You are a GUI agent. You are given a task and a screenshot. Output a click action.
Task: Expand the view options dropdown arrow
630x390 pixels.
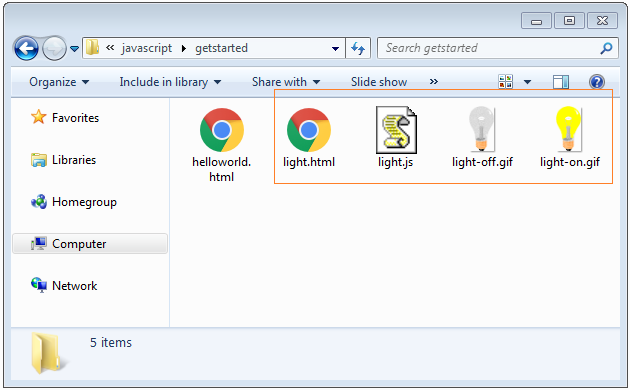[x=527, y=82]
